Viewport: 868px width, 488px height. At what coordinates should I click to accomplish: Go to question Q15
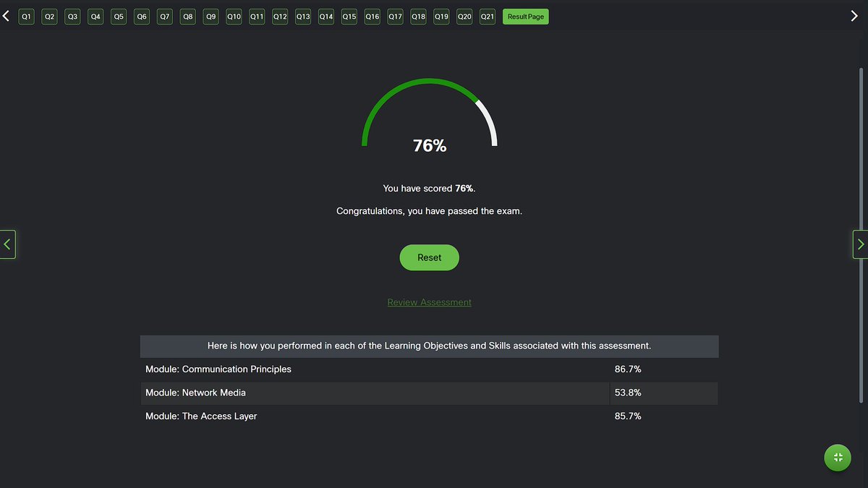349,16
